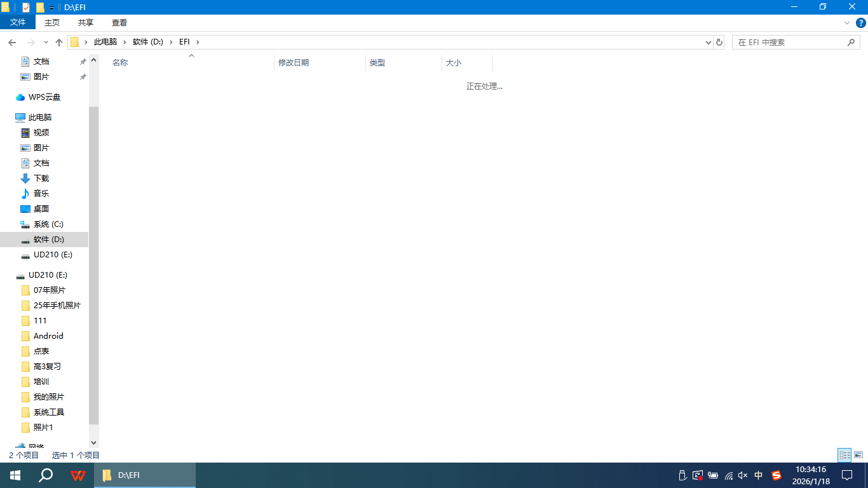The image size is (868, 488).
Task: Switch to details view layout
Action: click(x=844, y=455)
